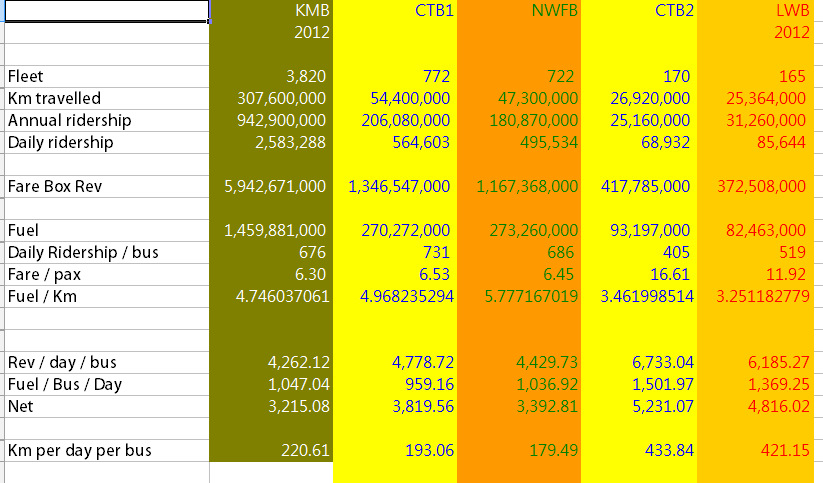Select the Fuel / Km row label
The height and width of the screenshot is (483, 823).
(x=42, y=297)
